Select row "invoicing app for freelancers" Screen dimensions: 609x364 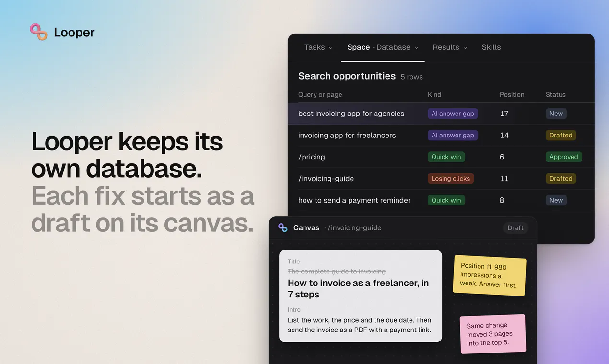tap(441, 135)
